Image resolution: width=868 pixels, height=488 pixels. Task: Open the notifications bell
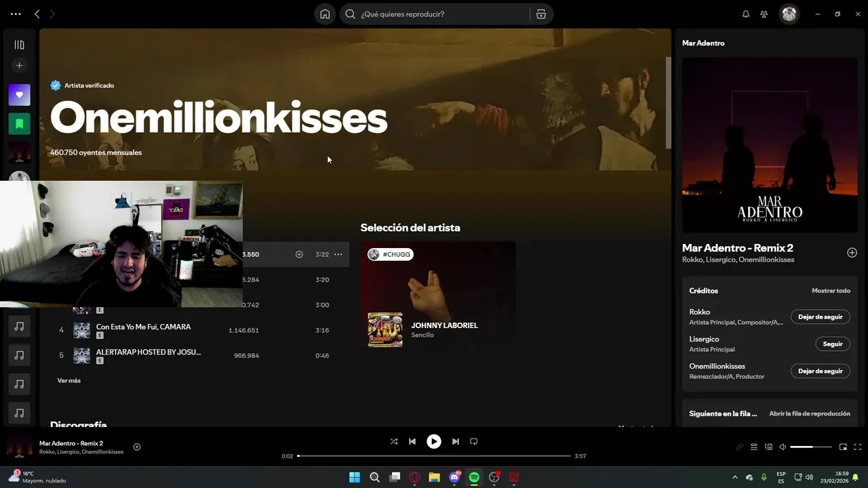pyautogui.click(x=746, y=14)
